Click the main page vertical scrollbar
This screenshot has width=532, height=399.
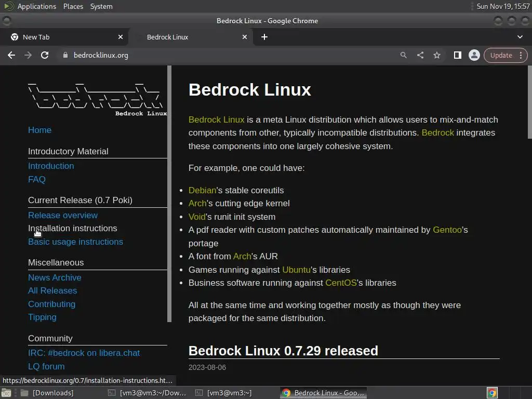pos(529,102)
